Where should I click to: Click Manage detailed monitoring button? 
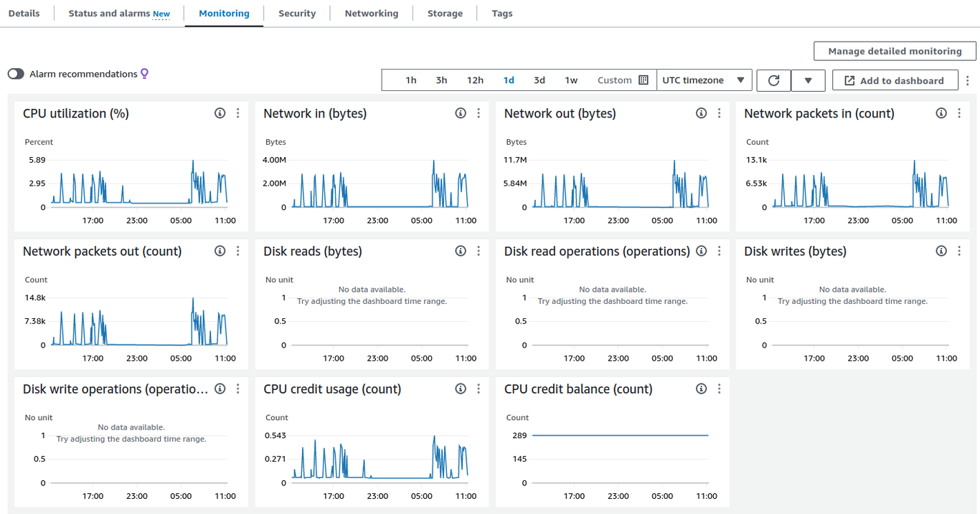click(x=895, y=51)
